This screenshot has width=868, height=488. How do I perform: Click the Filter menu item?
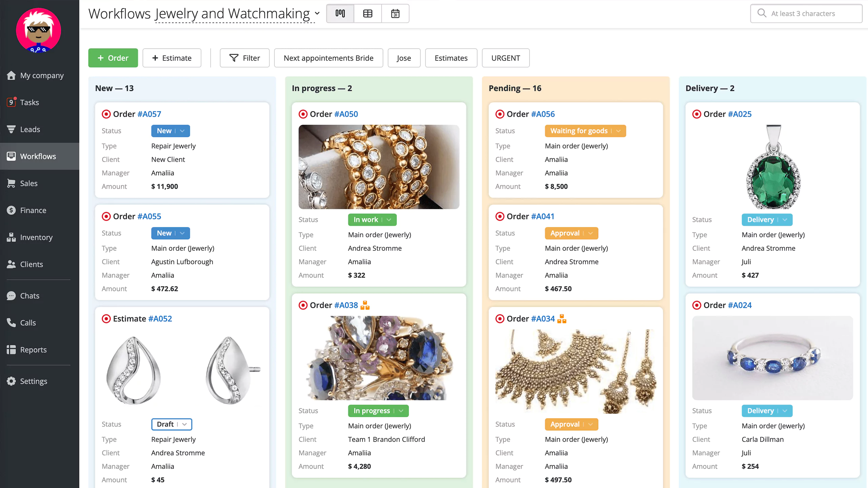(x=244, y=58)
